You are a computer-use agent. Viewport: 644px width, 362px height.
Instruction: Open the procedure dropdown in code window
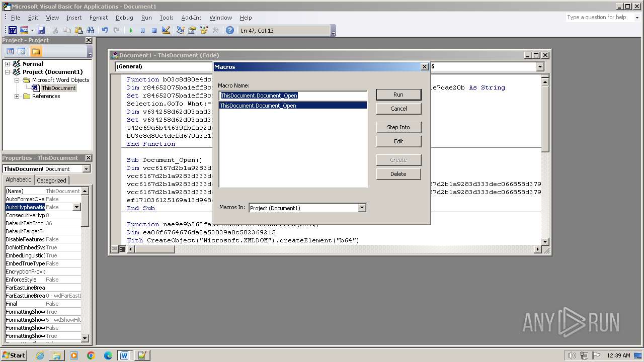pos(540,66)
